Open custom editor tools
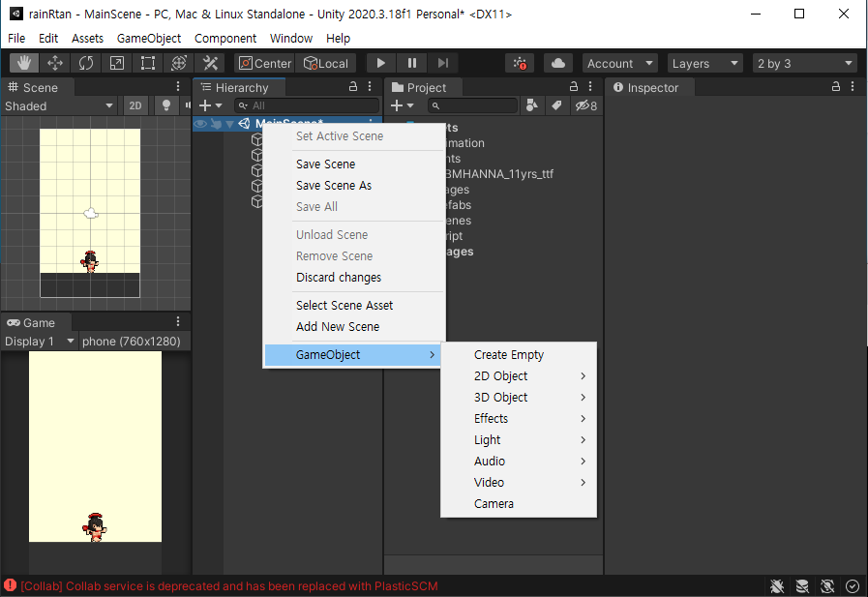 click(x=210, y=63)
